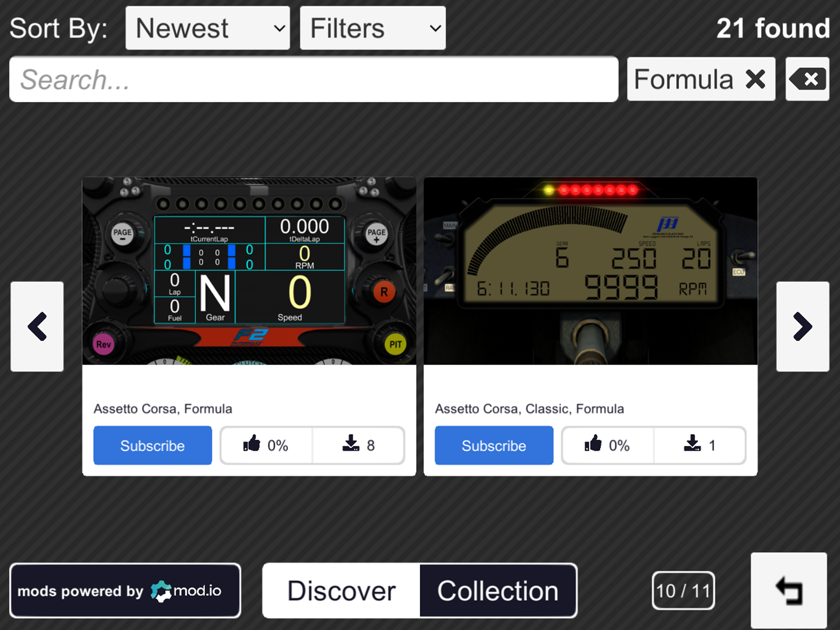
Task: Go to the previous page with the left arrow
Action: tap(37, 327)
